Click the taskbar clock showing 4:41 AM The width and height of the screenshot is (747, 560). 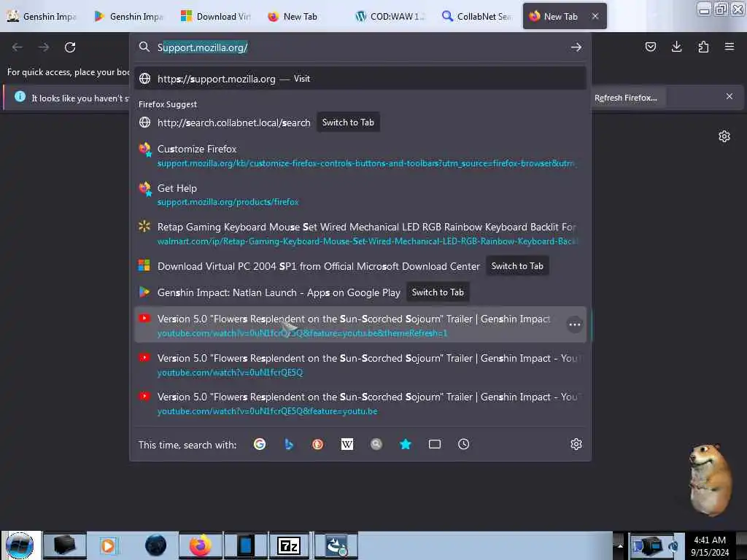pos(709,545)
